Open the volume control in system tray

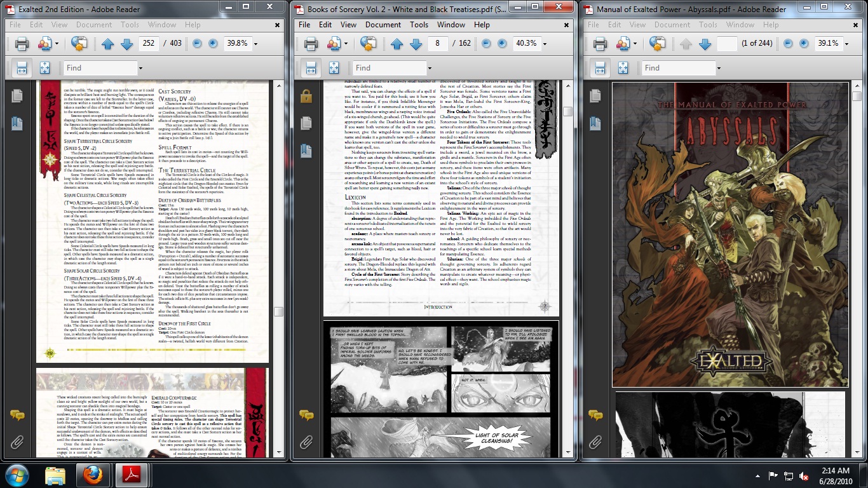click(x=804, y=476)
